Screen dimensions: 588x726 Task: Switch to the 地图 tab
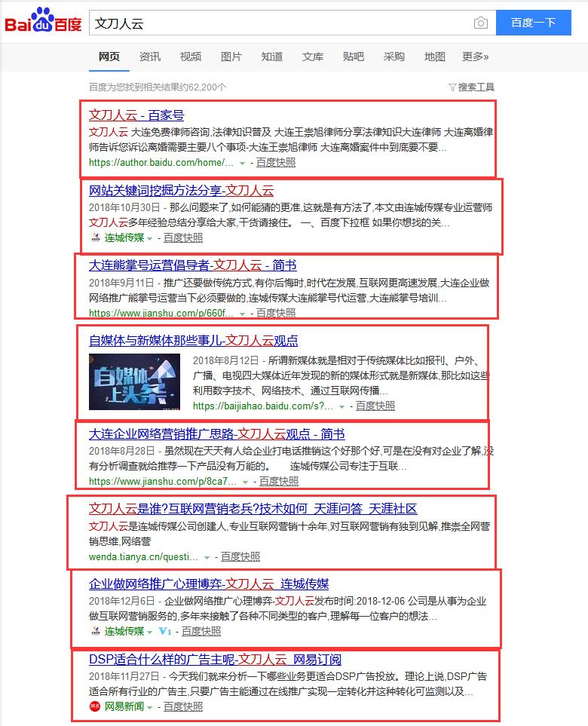pyautogui.click(x=435, y=57)
